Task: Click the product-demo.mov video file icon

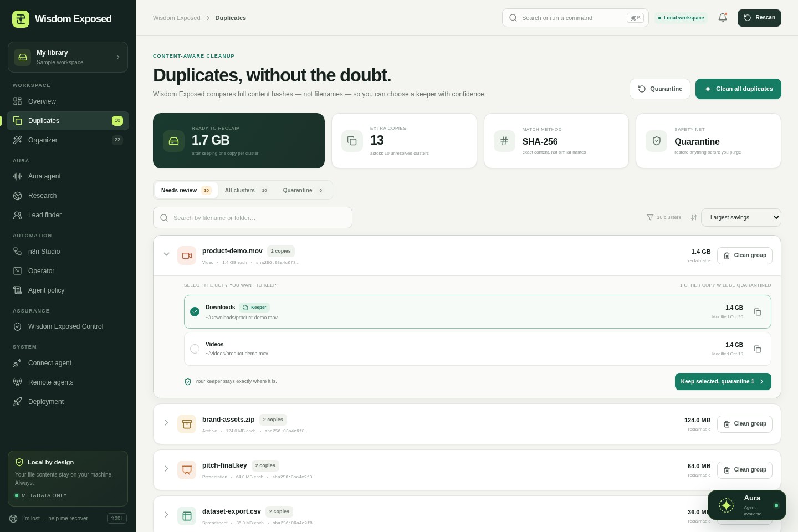Action: click(x=187, y=255)
